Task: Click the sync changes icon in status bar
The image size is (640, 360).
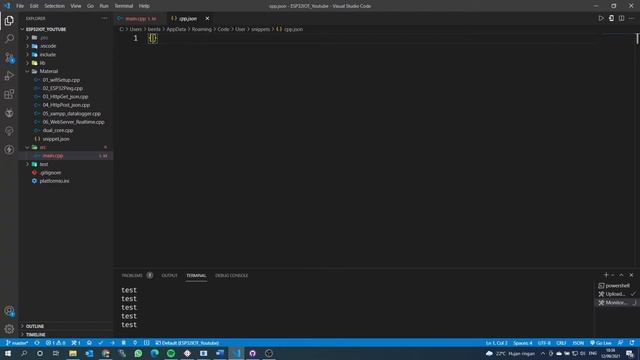Action: 37,343
